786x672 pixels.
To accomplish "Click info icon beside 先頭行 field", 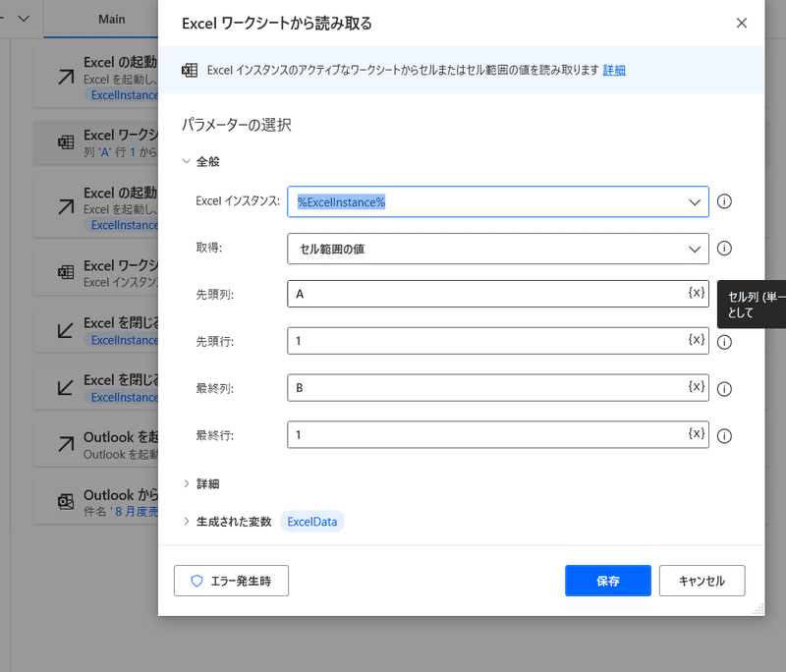I will click(724, 342).
